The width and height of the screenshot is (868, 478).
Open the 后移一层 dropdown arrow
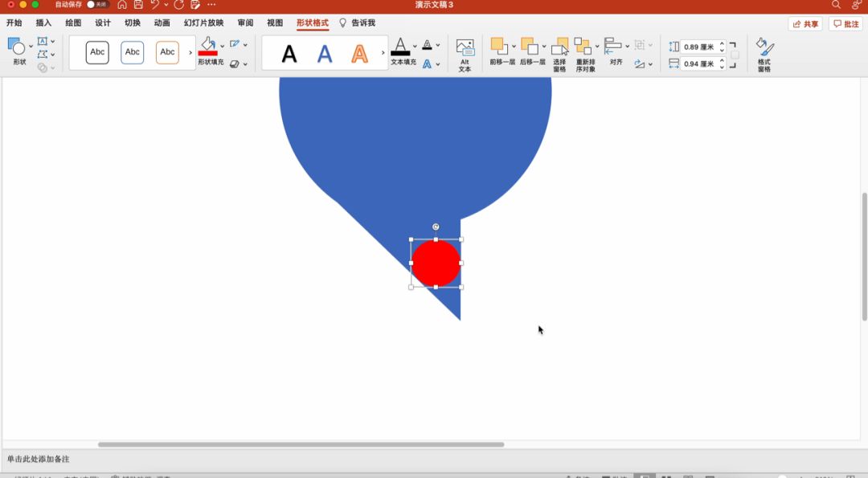click(x=544, y=46)
